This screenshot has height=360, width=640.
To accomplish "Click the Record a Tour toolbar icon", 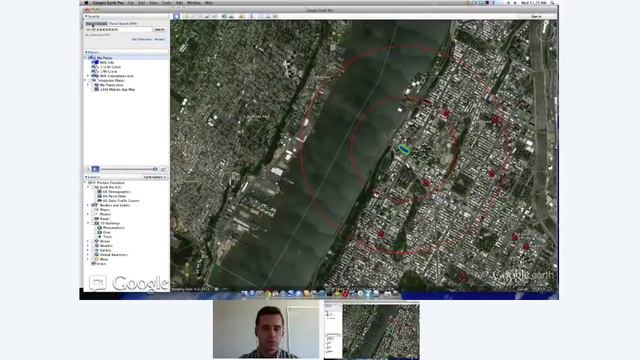I will point(214,16).
